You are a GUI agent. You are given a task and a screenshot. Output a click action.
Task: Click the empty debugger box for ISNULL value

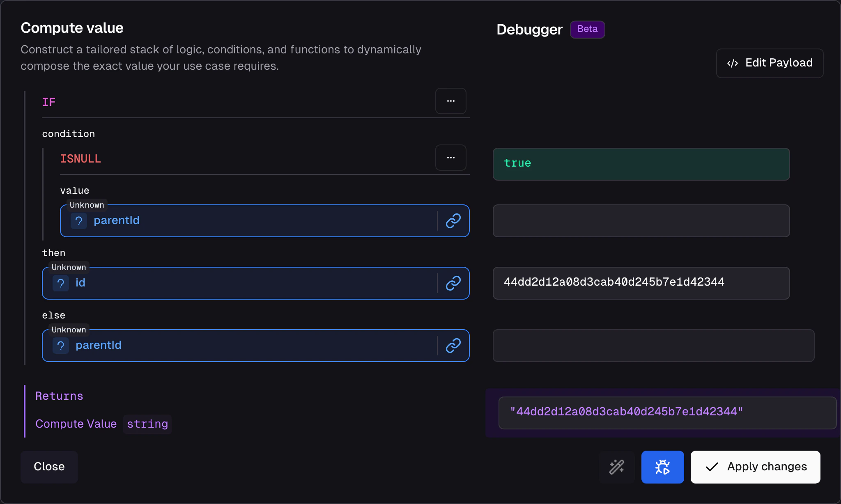(641, 221)
